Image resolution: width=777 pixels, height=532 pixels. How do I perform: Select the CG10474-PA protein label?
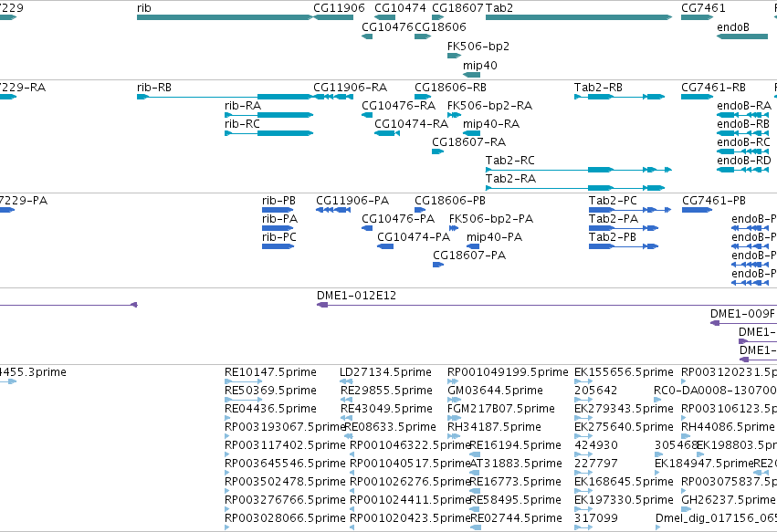(414, 237)
